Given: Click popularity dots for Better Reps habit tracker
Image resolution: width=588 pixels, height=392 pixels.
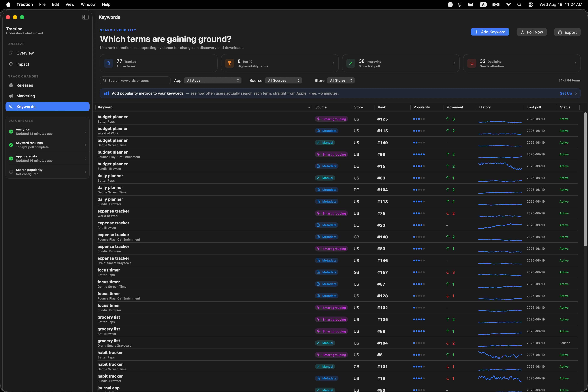Looking at the screenshot, I should coord(419,355).
